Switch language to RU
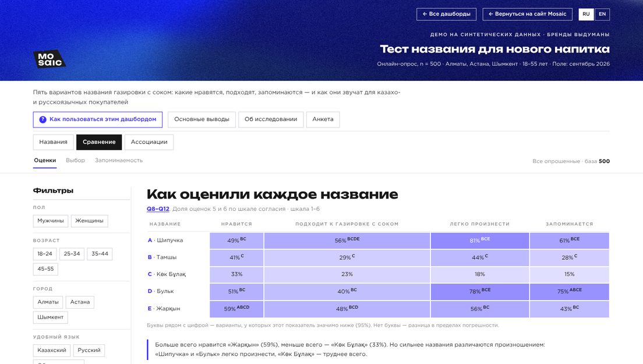This screenshot has width=643, height=364. (x=586, y=14)
